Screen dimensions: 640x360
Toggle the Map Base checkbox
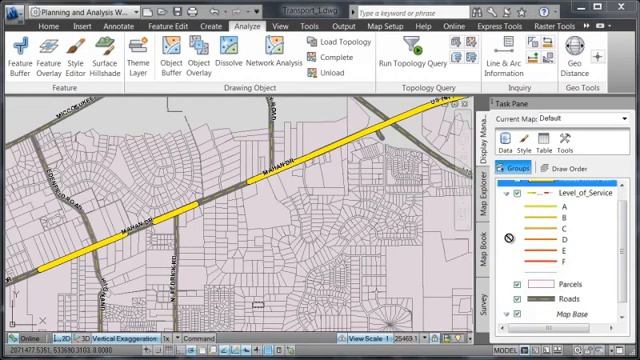click(517, 313)
